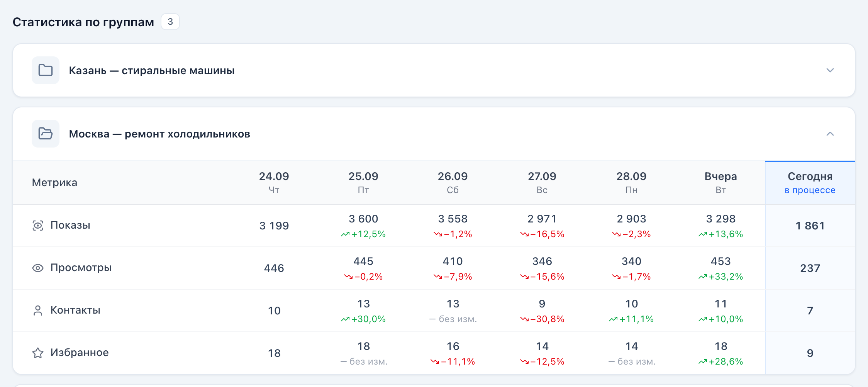
Task: Click the open folder icon for Москва group
Action: [46, 134]
